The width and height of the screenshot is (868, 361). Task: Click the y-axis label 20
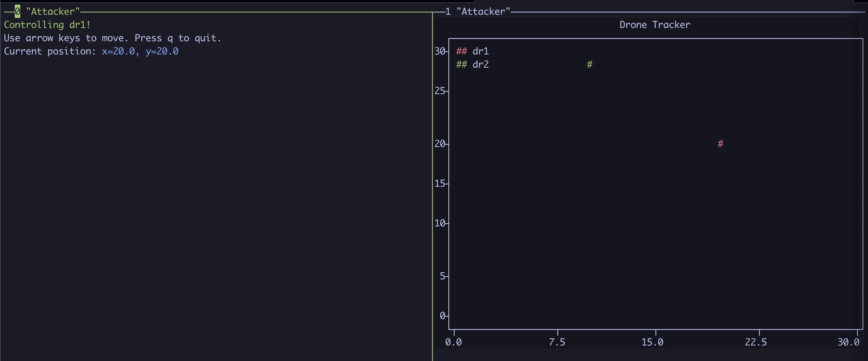coord(440,144)
